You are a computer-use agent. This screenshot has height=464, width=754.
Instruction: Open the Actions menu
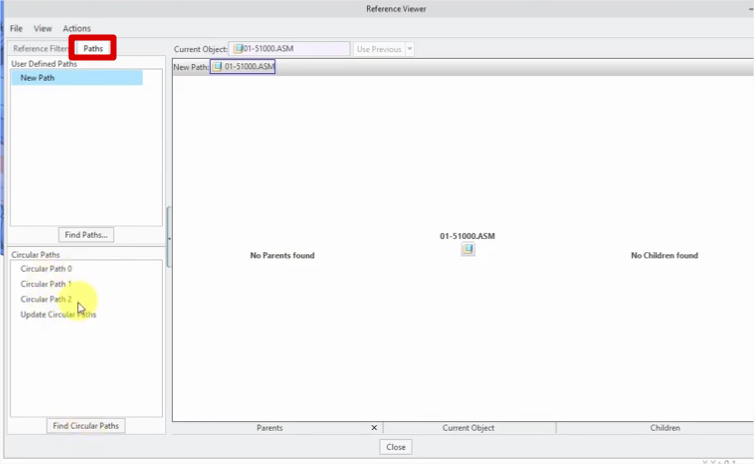coord(76,28)
